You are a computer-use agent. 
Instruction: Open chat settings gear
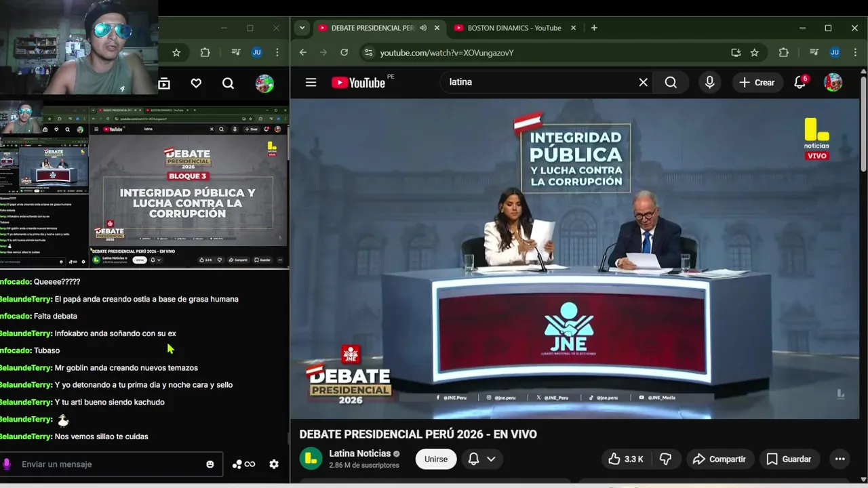pos(274,464)
